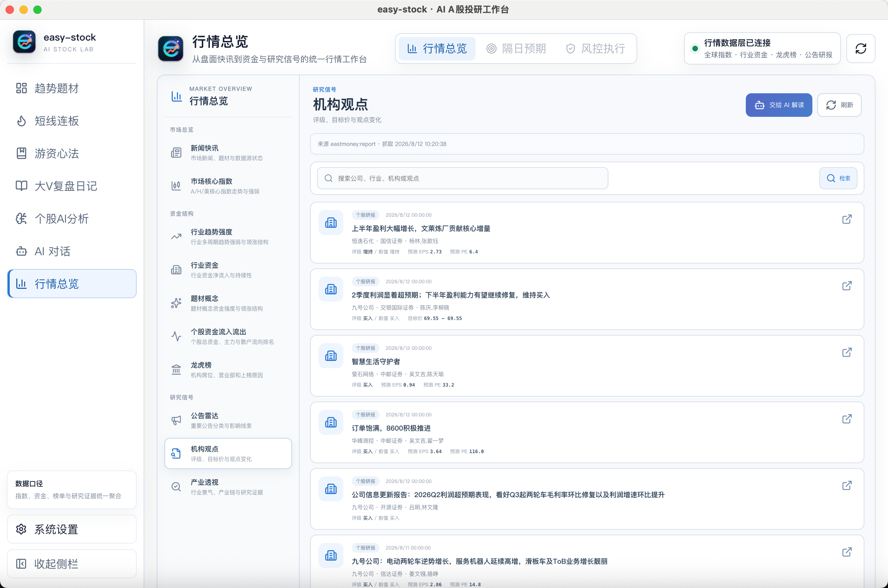
Task: Open external link for 恒逸石化 report
Action: (x=847, y=219)
